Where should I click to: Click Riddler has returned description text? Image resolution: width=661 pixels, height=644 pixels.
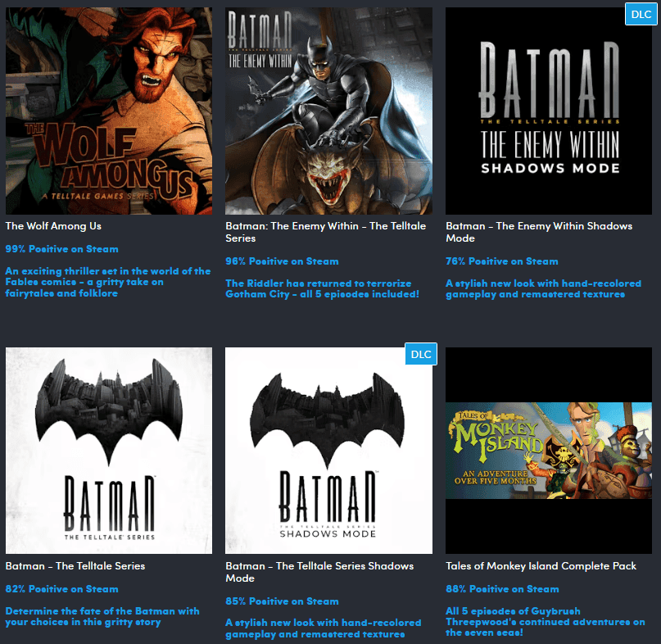click(323, 289)
